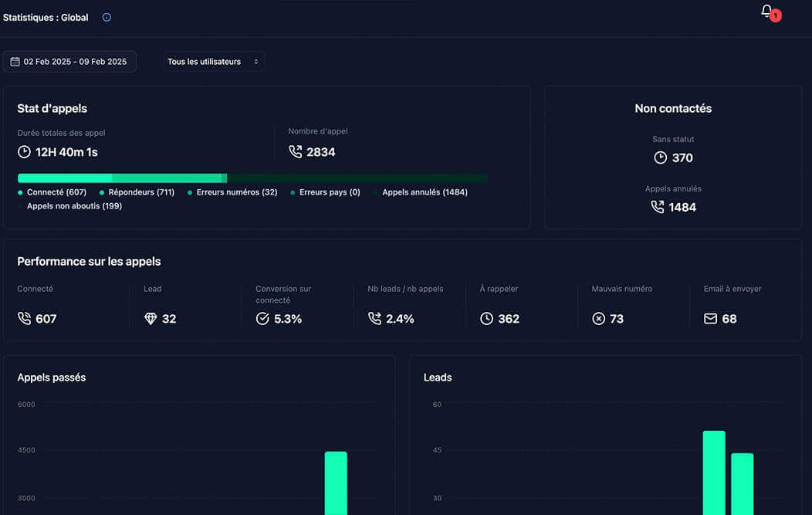Click the Non contactés heading

673,109
